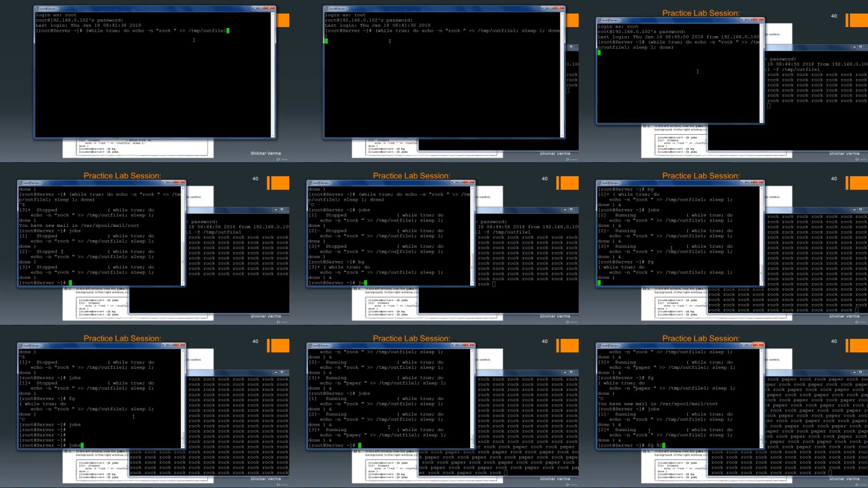Screen dimensions: 868x488
Task: Click the PuTTY title icon in the center frame
Action: [x=310, y=183]
